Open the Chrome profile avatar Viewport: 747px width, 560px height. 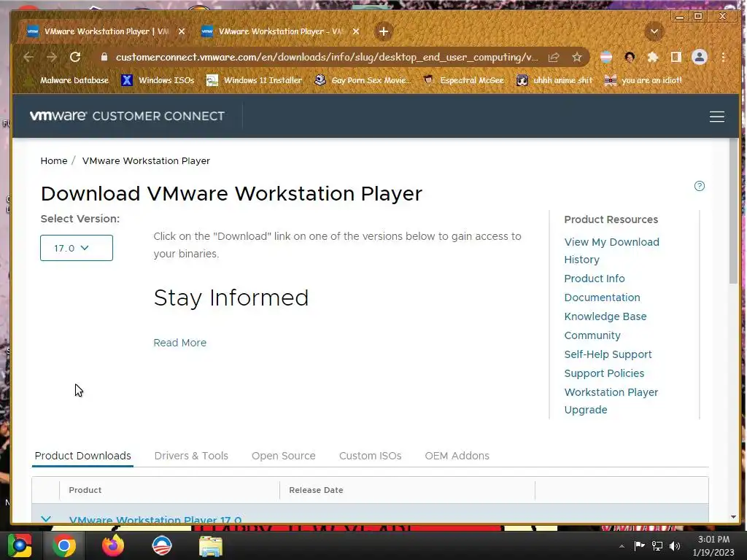tap(700, 57)
